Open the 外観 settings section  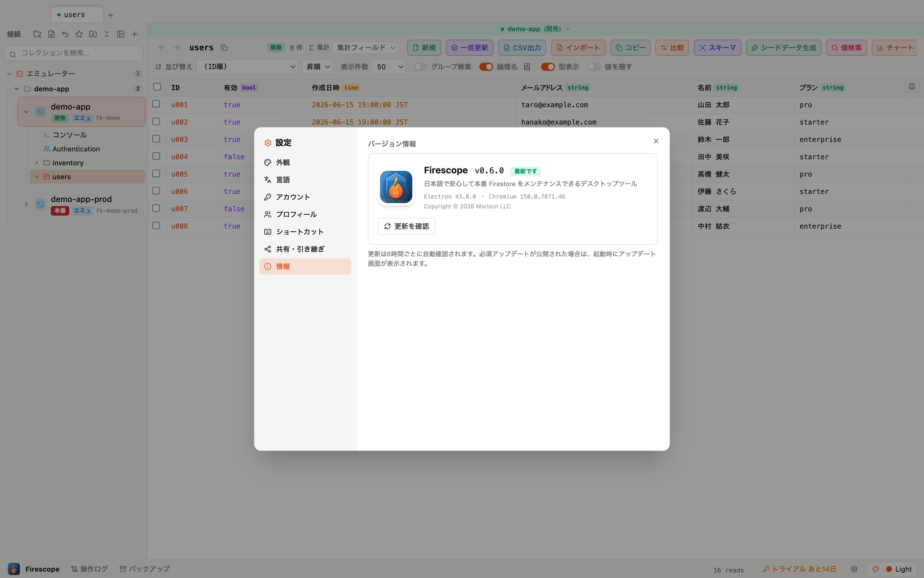coord(305,162)
